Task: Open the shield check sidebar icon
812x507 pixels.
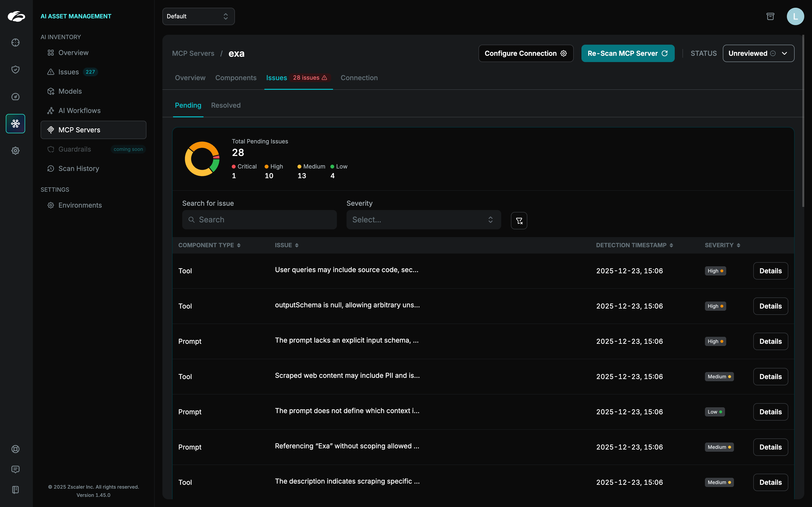Action: (15, 70)
